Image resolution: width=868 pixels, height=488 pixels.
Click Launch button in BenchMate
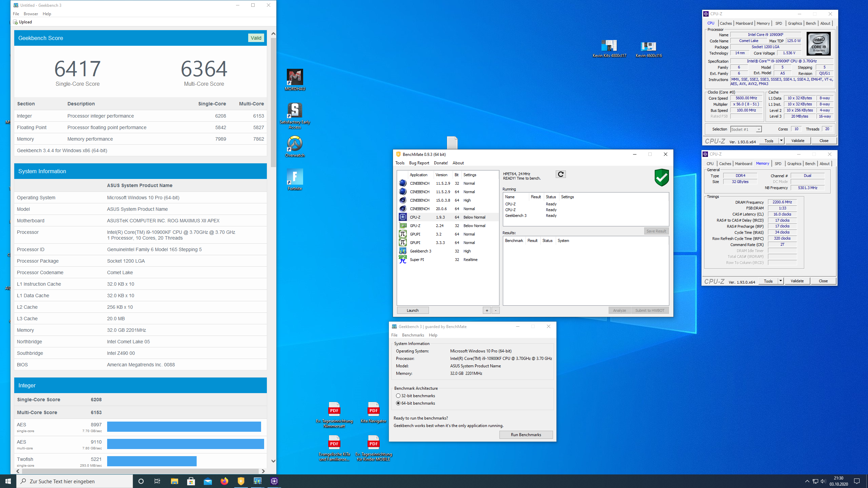pyautogui.click(x=413, y=310)
